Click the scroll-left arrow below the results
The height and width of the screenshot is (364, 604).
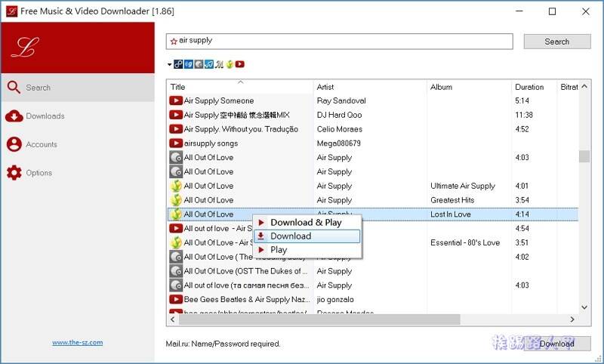(x=173, y=319)
